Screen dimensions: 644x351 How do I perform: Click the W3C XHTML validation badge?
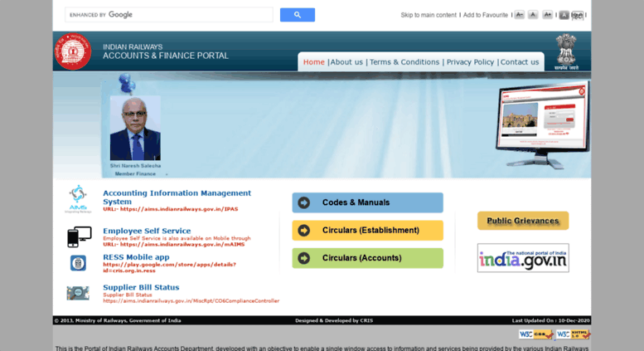click(x=574, y=334)
